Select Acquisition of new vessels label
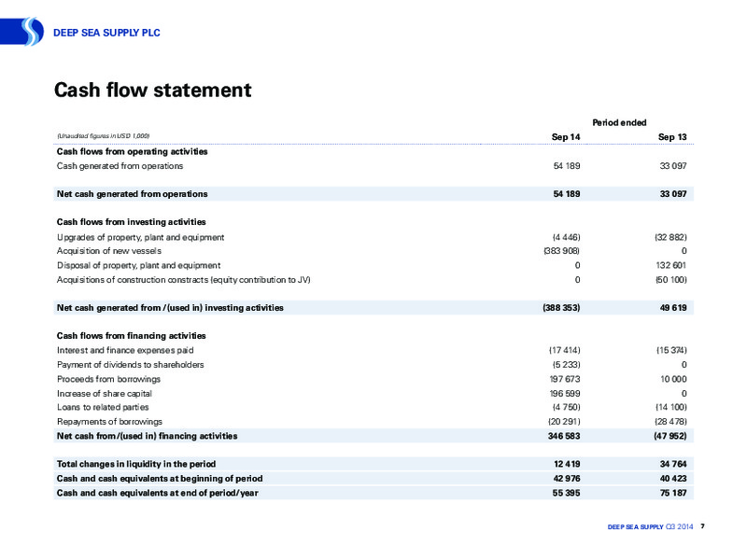Screen dimensions: 747x560 tap(109, 251)
